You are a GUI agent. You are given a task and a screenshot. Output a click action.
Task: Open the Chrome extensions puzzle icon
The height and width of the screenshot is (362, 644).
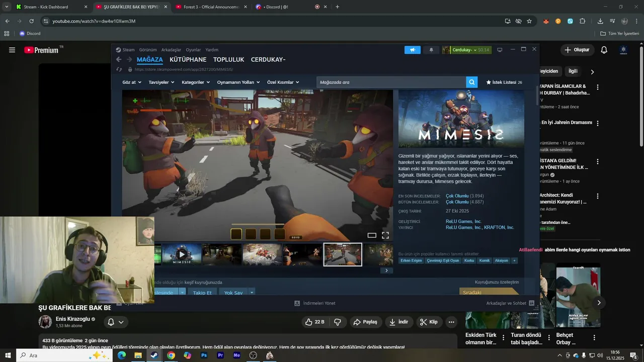pos(582,21)
